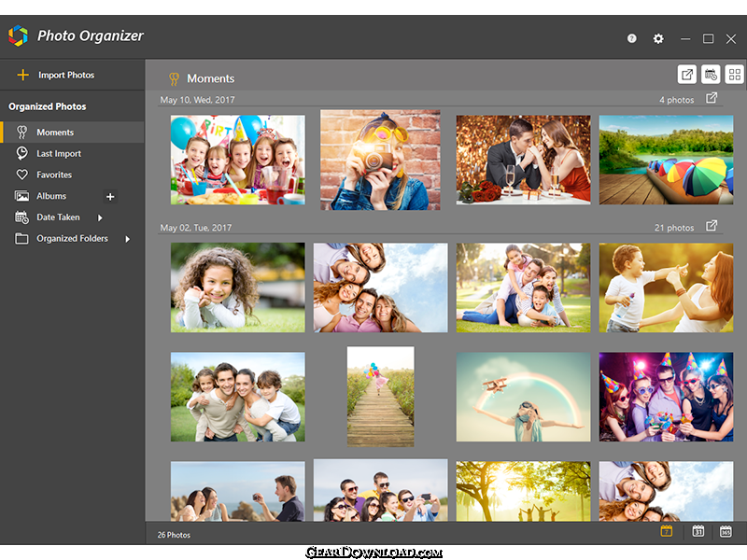The image size is (747, 560).
Task: Select the woman with camera photo
Action: pos(380,160)
